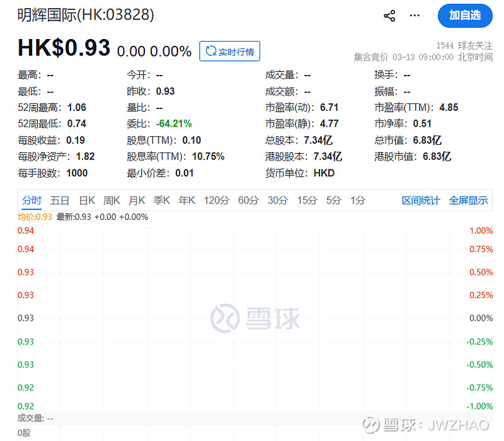
Task: Click the 每股收益 value 0.19
Action: coord(76,140)
